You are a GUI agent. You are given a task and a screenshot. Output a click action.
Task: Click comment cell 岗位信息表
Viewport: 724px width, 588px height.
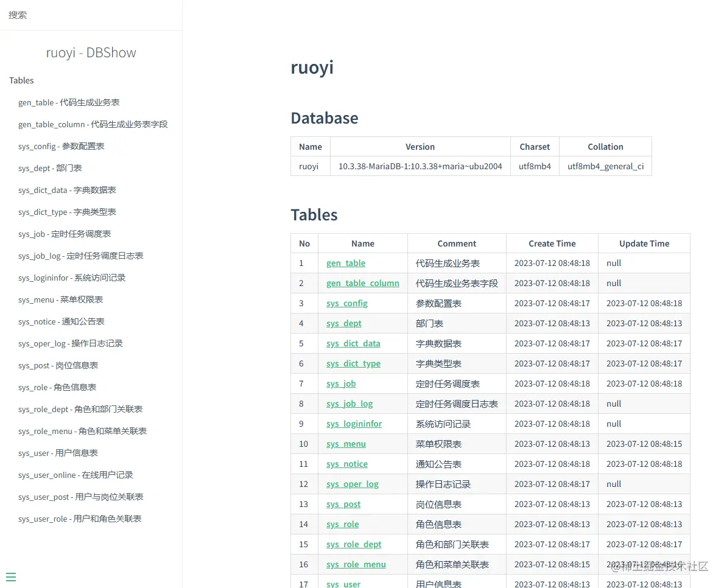tap(457, 505)
